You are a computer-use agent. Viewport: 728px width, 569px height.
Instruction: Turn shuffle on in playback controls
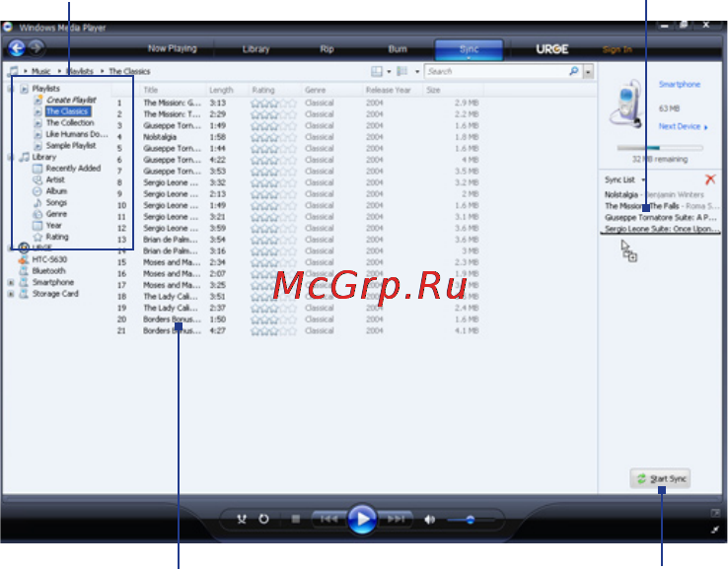click(x=242, y=519)
